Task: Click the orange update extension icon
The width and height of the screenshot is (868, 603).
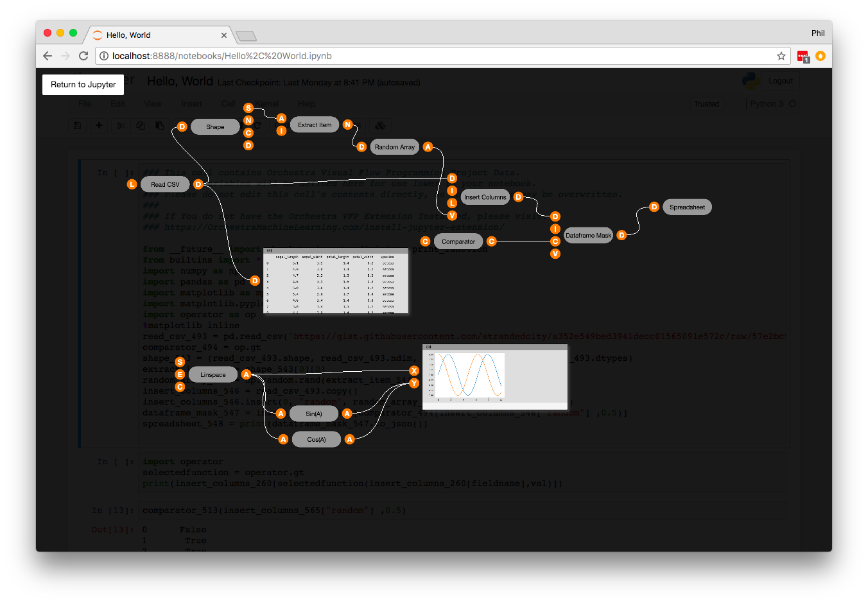Action: [820, 56]
